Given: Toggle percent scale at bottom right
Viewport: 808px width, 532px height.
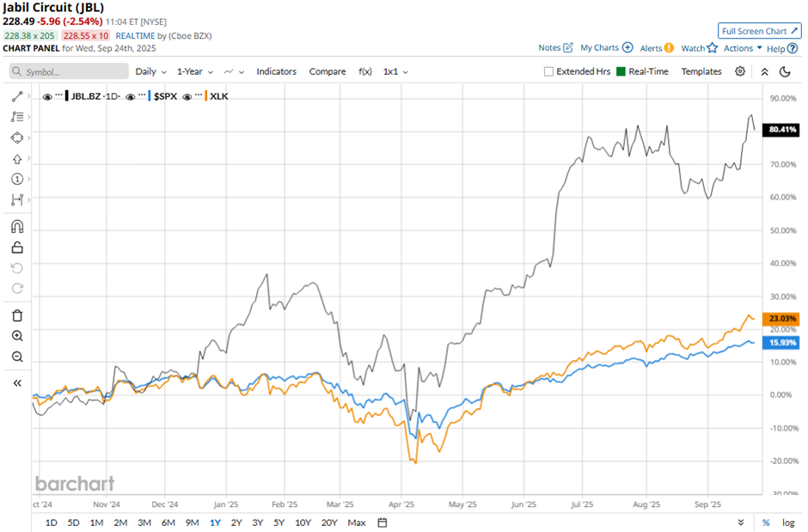Looking at the screenshot, I should 766,523.
